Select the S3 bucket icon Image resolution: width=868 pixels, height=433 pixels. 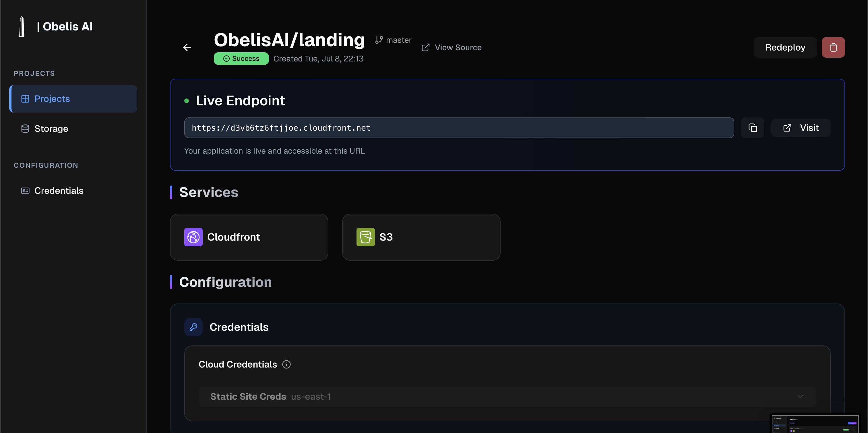click(x=365, y=237)
